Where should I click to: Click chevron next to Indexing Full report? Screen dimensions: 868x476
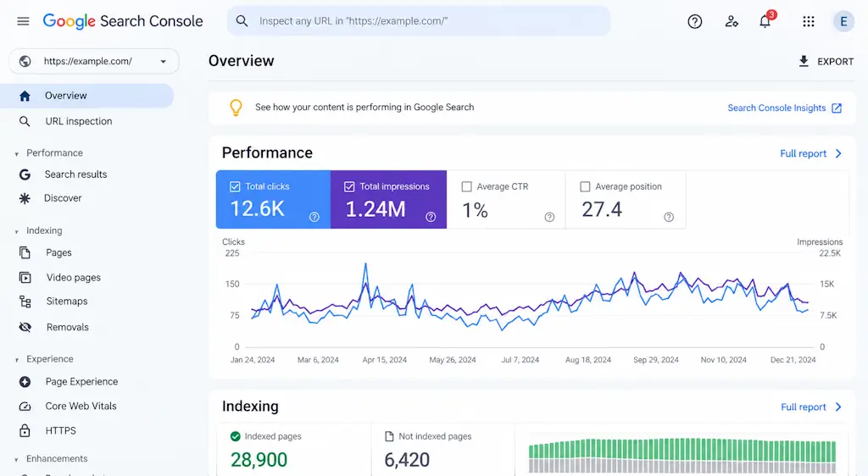[x=838, y=407]
